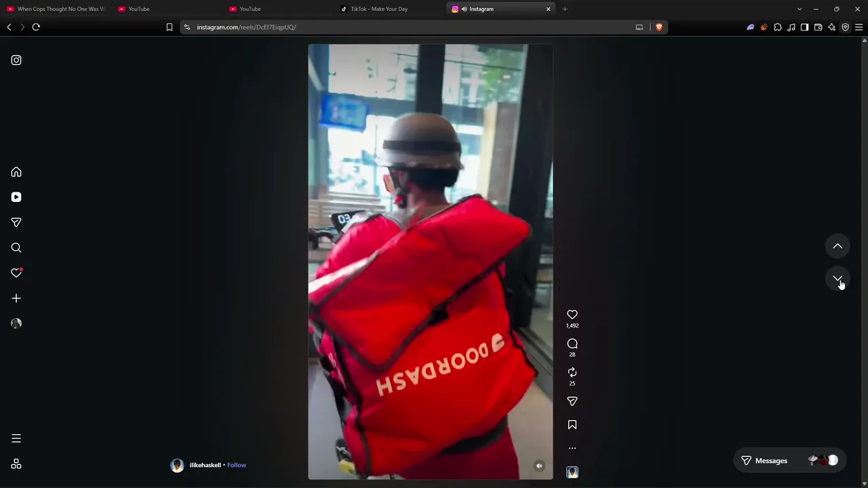Click the Instagram logo in the sidebar

pyautogui.click(x=16, y=60)
